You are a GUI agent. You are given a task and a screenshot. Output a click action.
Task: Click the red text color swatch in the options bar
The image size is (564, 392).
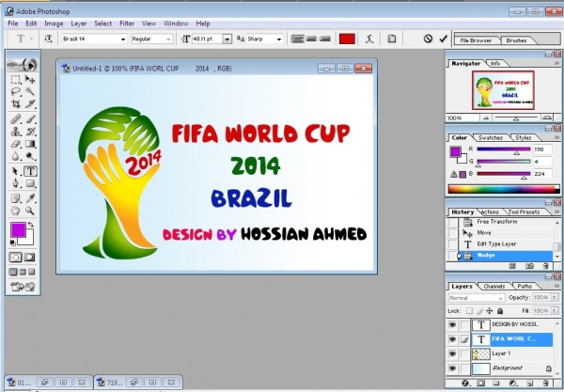click(347, 39)
